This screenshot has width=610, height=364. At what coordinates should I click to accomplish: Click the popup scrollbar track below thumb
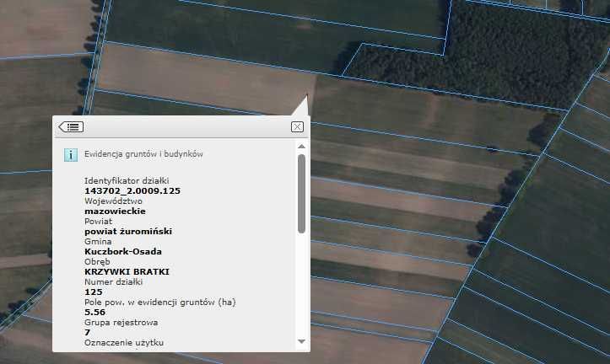tap(301, 286)
